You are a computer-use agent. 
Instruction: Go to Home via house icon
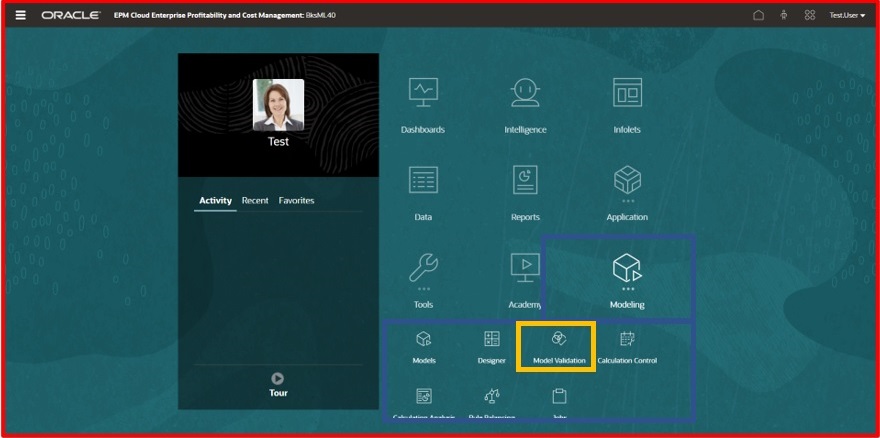[x=758, y=15]
